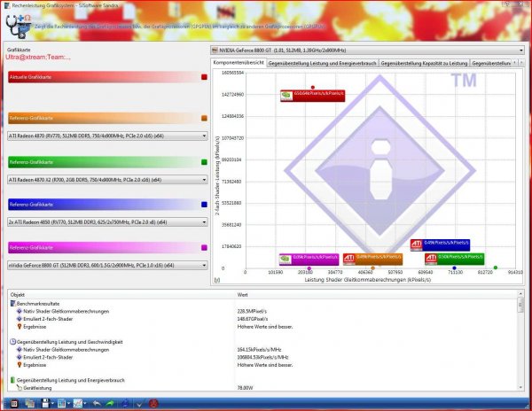Switch to Gegenüberstellung Leistung und Energieverbrauch tab

tap(323, 64)
